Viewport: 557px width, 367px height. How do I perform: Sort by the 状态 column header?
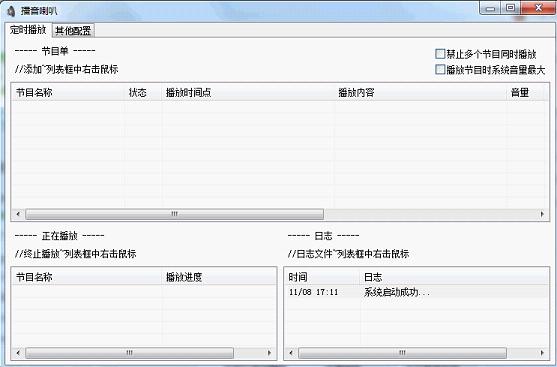coord(143,93)
